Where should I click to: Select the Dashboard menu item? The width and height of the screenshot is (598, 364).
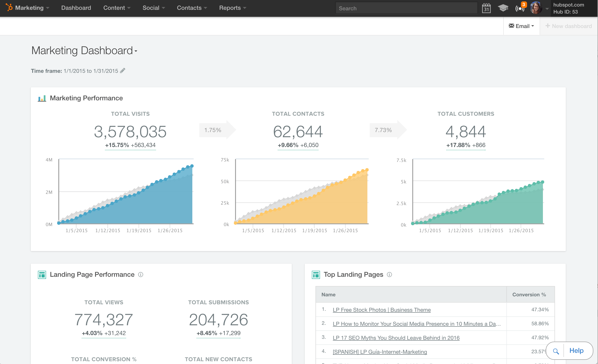77,7
